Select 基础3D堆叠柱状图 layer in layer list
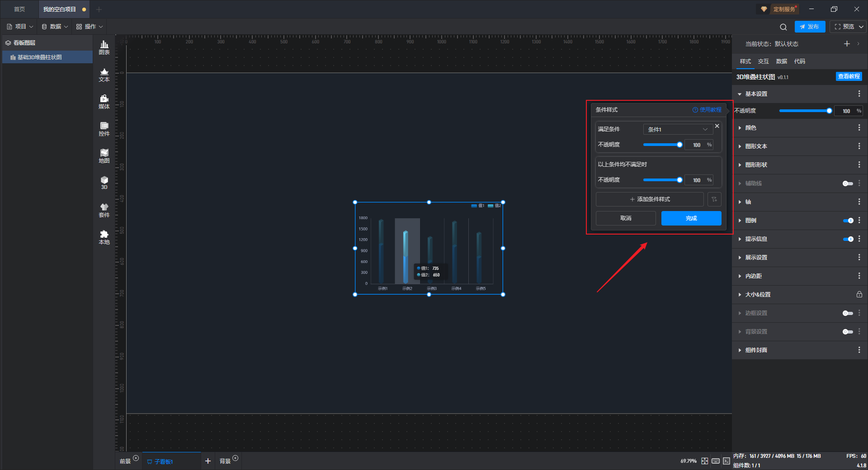This screenshot has width=868, height=470. coord(40,57)
